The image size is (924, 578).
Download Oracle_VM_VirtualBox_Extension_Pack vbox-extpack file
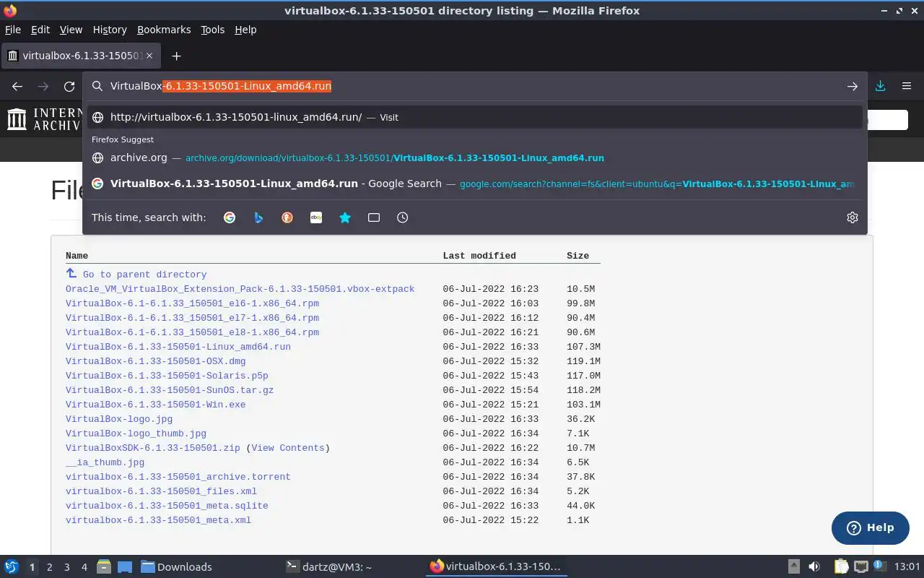coord(240,289)
